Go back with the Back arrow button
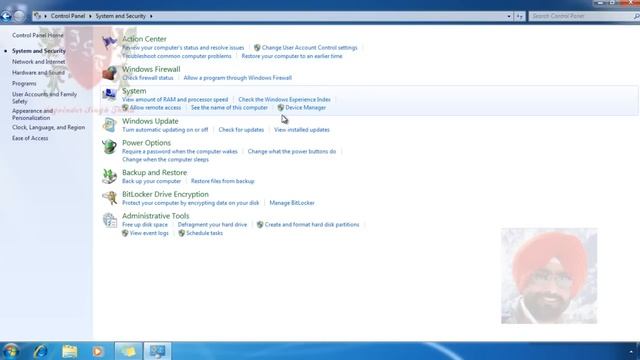 click(x=6, y=16)
